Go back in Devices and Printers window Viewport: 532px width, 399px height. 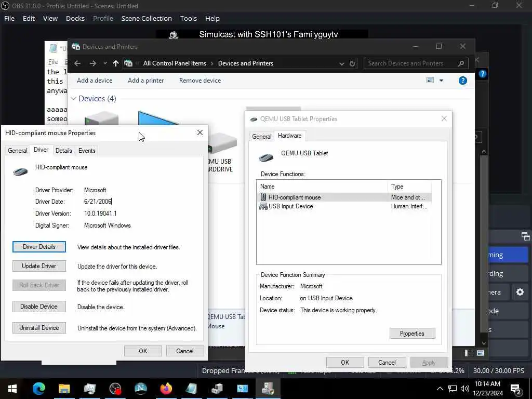click(77, 63)
